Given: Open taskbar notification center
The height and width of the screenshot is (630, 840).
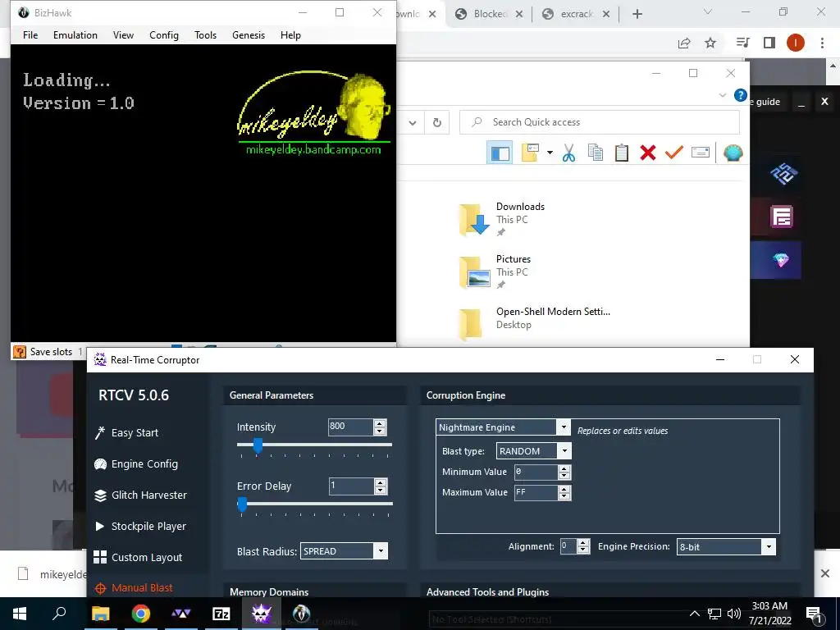Looking at the screenshot, I should (814, 614).
